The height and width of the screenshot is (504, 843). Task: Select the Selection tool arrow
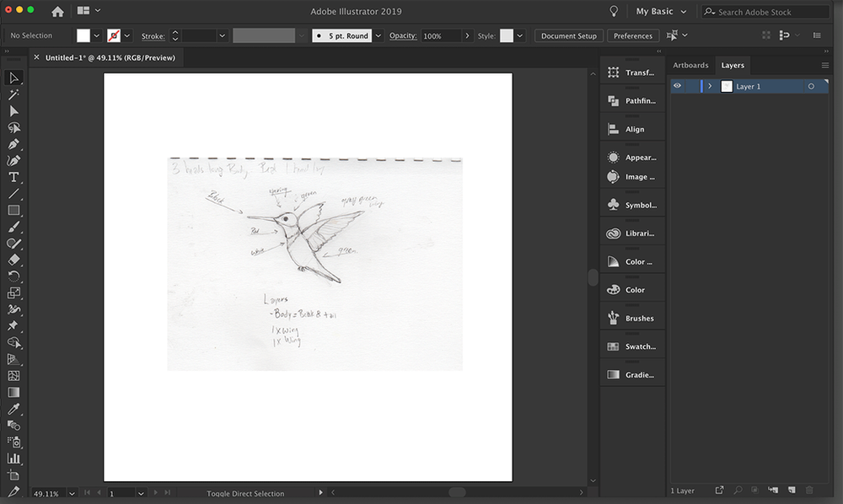[13, 78]
